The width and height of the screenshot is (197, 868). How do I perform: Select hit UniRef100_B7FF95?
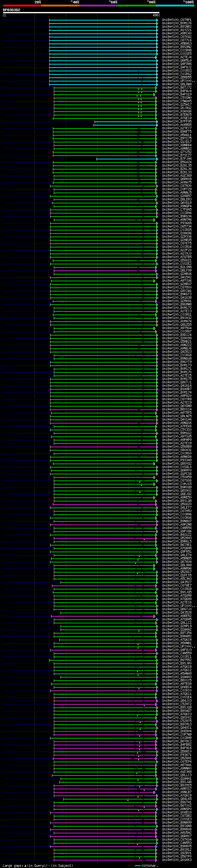click(x=176, y=121)
